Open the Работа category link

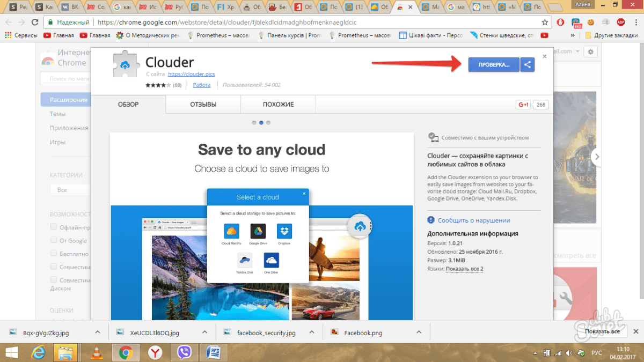pos(202,85)
